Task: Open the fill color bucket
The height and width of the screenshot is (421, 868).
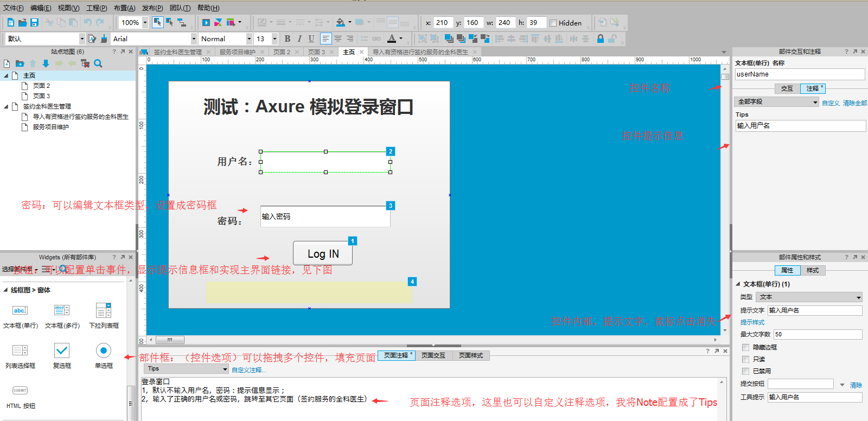Action: (x=340, y=23)
